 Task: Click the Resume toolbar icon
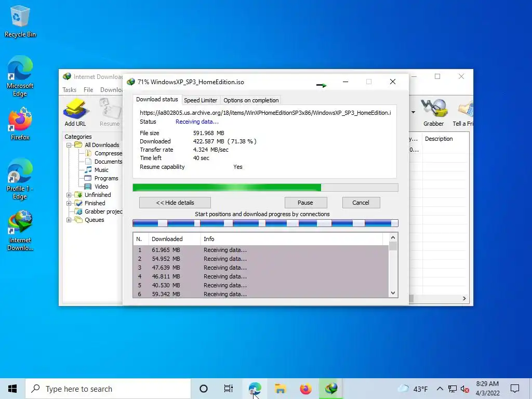[x=110, y=112]
